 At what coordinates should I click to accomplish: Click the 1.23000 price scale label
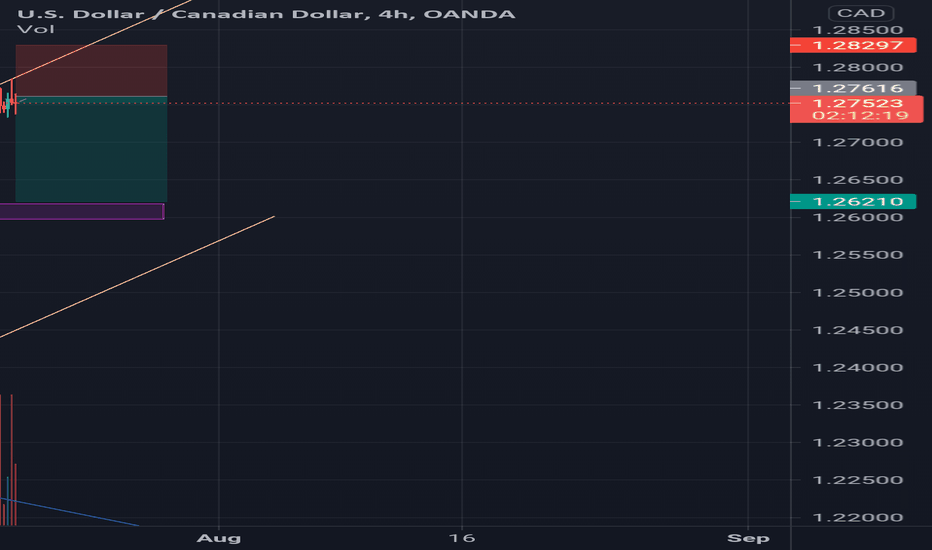(858, 442)
